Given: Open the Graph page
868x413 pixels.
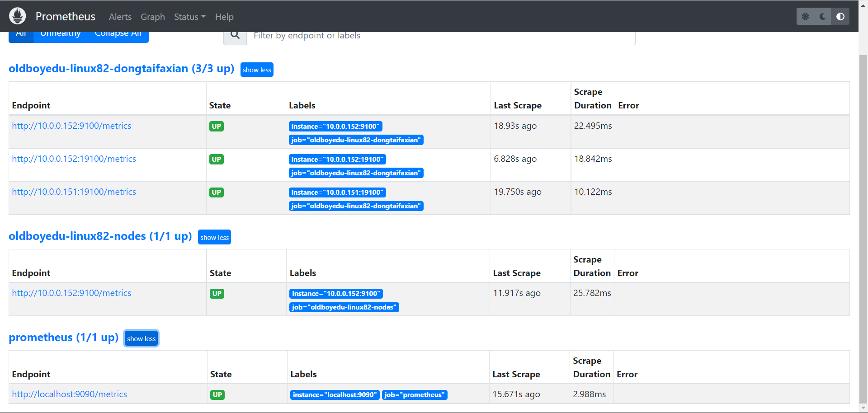Looking at the screenshot, I should pyautogui.click(x=153, y=17).
